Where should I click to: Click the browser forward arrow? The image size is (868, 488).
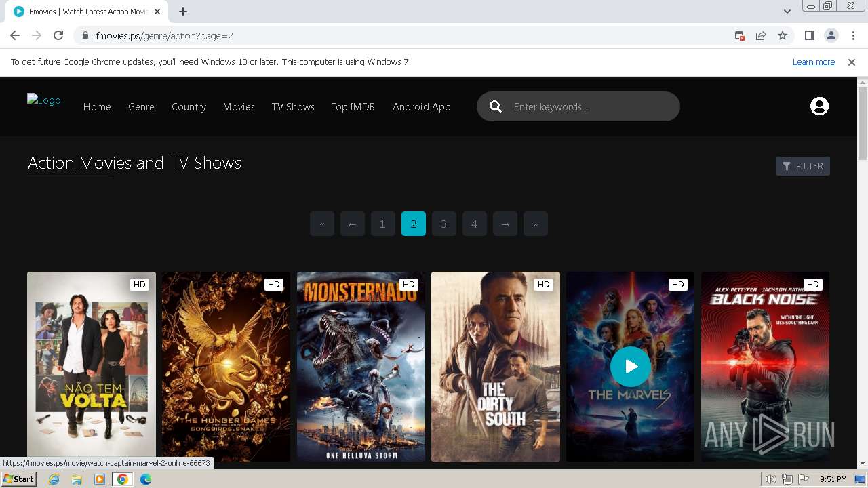(37, 35)
